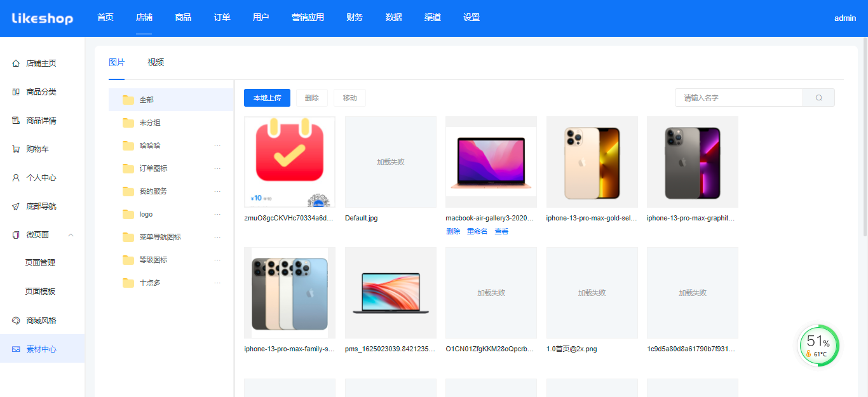The height and width of the screenshot is (397, 868).
Task: Select the zmuO8gcCKVHc calendar thumbnail
Action: pos(290,162)
